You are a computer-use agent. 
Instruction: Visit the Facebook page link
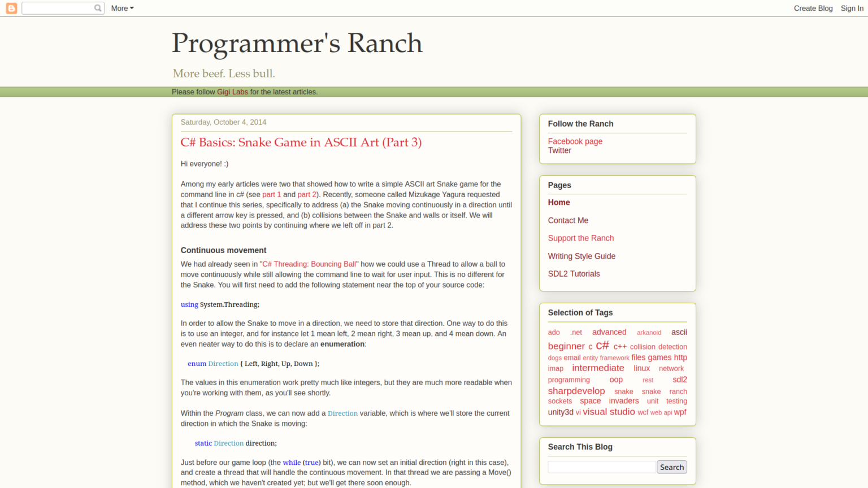click(575, 141)
